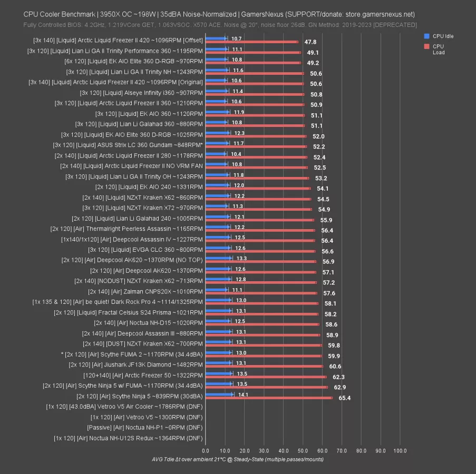476x474 pixels.
Task: Click the blue idle bar showing 14.1
Action: (219, 394)
